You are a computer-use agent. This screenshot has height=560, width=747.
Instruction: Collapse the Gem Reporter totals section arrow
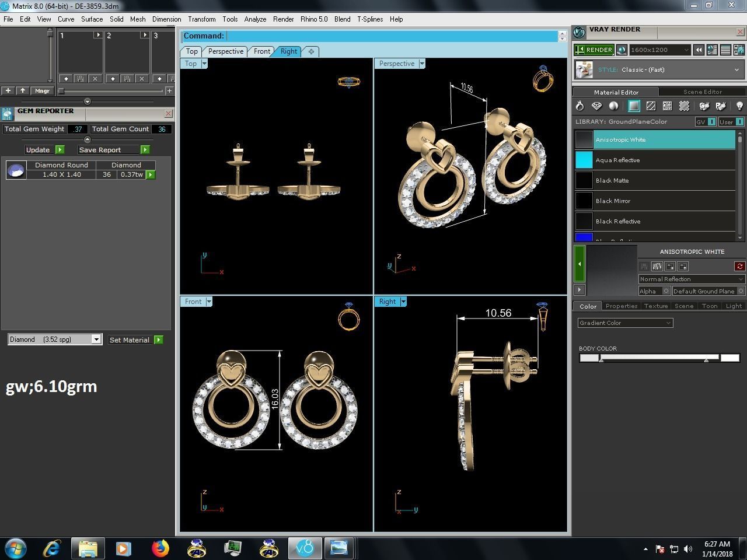(87, 139)
